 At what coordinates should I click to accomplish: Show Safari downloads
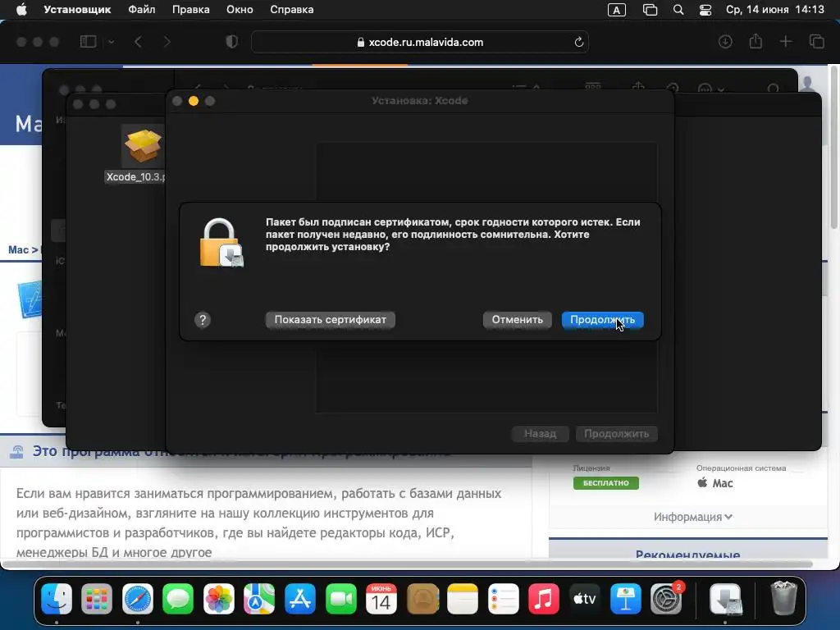point(725,42)
